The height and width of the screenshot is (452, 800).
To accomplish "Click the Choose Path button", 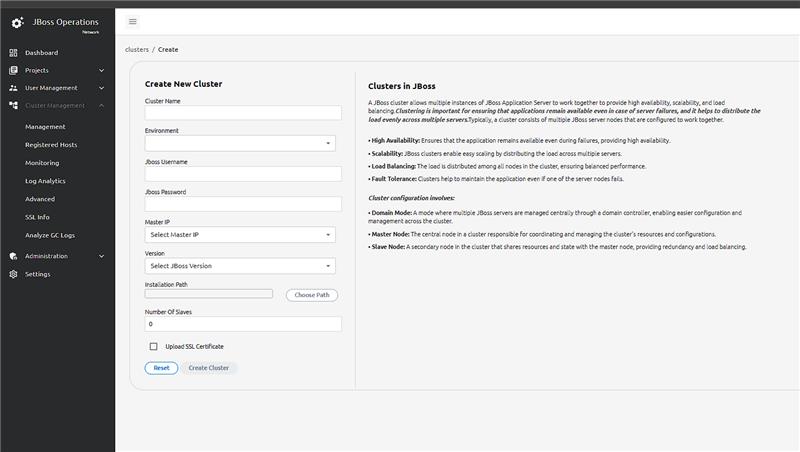I will click(x=312, y=295).
